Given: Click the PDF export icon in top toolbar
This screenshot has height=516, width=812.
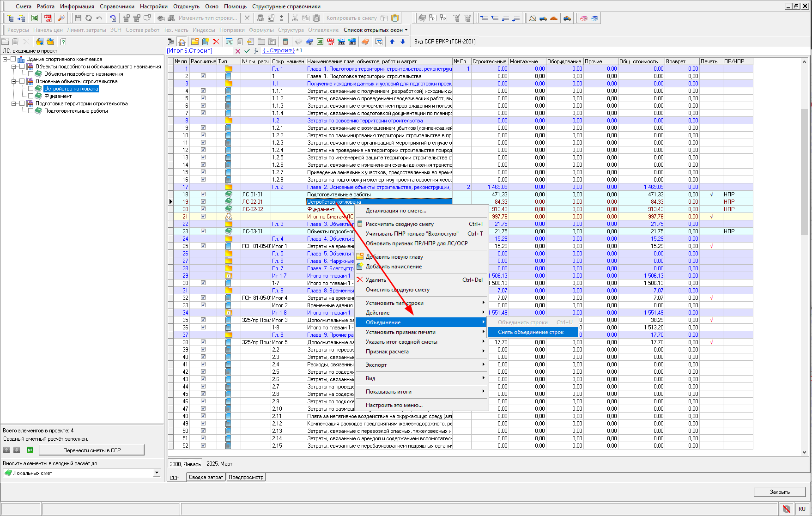Looking at the screenshot, I should click(x=48, y=18).
